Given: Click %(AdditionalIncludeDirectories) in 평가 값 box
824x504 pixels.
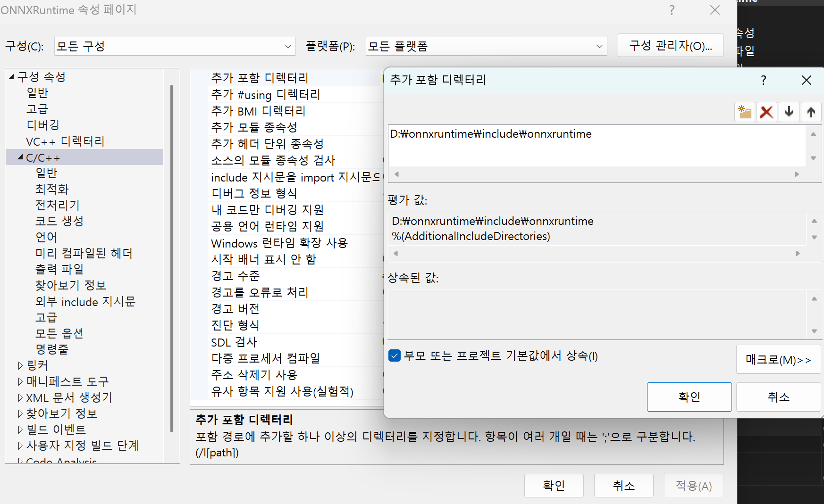Looking at the screenshot, I should 471,236.
